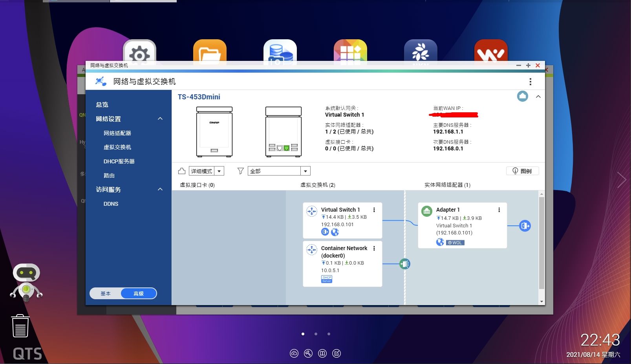Image resolution: width=631 pixels, height=364 pixels.
Task: Click the rear view NAS port image
Action: (x=283, y=132)
